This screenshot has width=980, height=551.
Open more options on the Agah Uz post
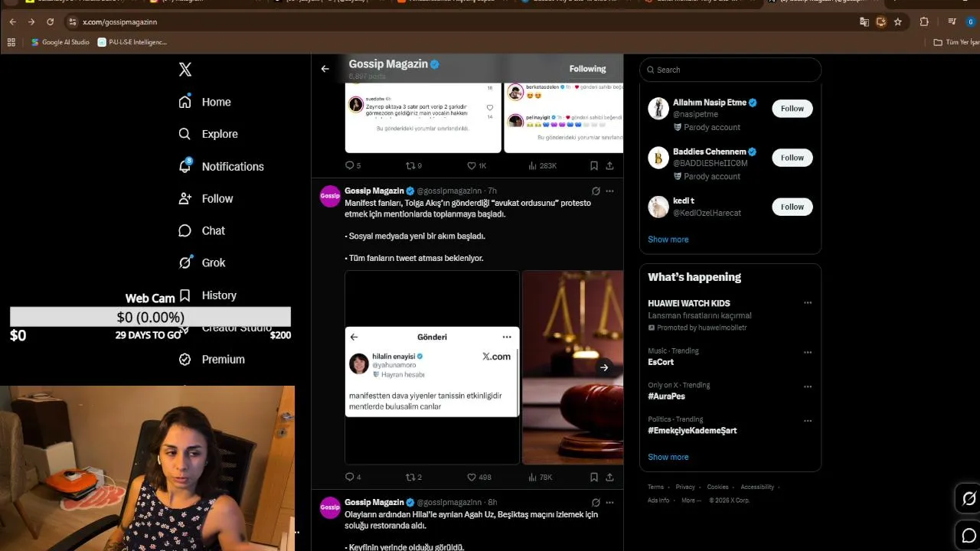tap(609, 502)
